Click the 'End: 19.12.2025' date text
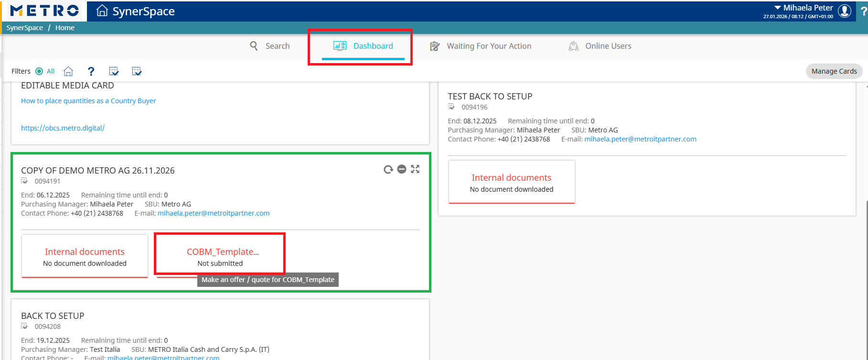This screenshot has width=868, height=360. click(45, 340)
